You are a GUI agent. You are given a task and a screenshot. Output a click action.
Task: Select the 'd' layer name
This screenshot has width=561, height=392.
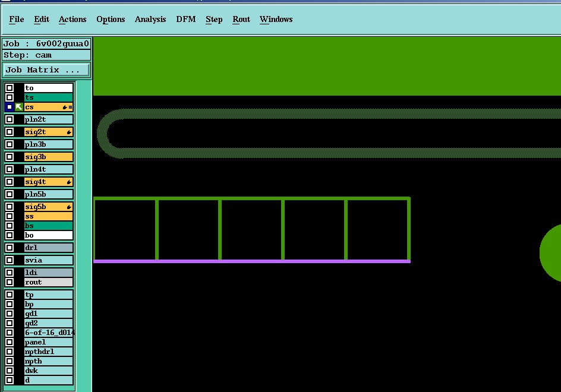point(48,380)
